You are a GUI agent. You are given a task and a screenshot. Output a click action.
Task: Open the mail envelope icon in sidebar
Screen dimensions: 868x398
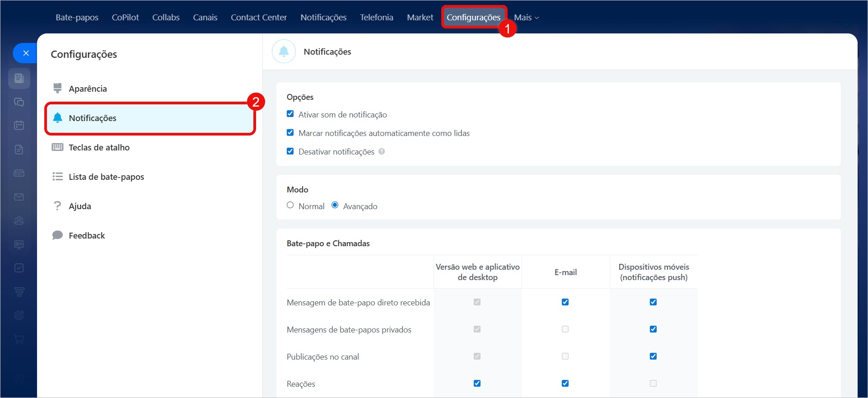pos(19,197)
